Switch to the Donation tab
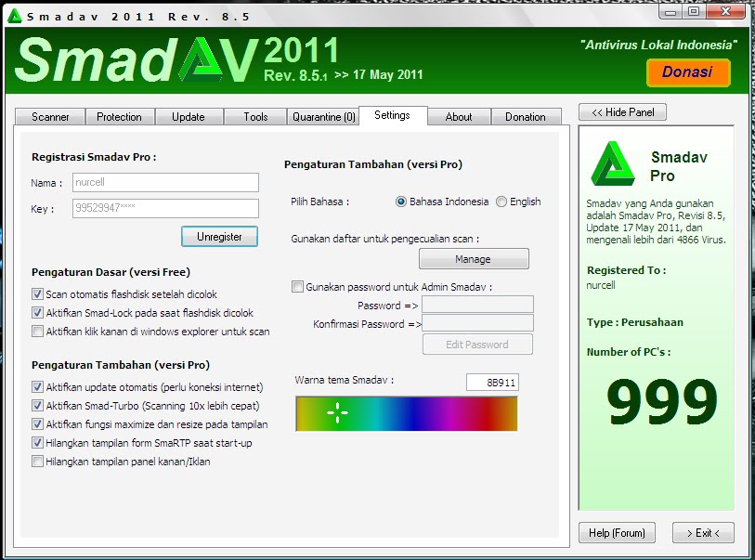 click(526, 116)
